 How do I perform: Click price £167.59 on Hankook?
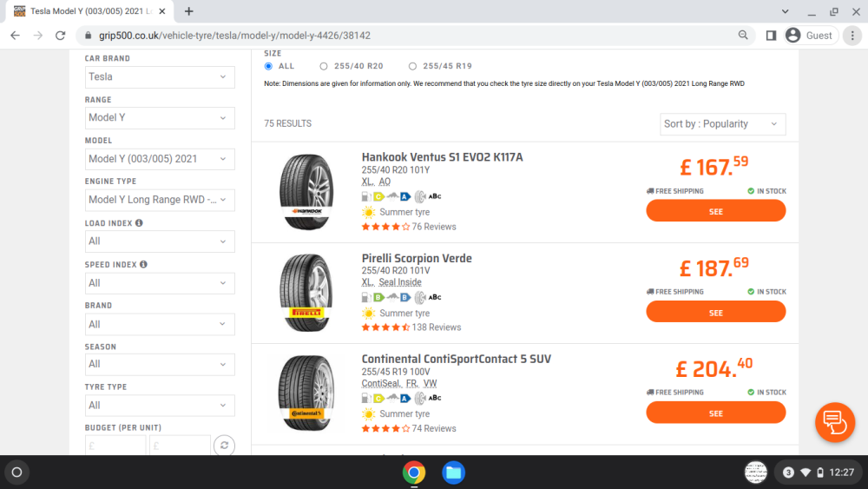click(714, 167)
